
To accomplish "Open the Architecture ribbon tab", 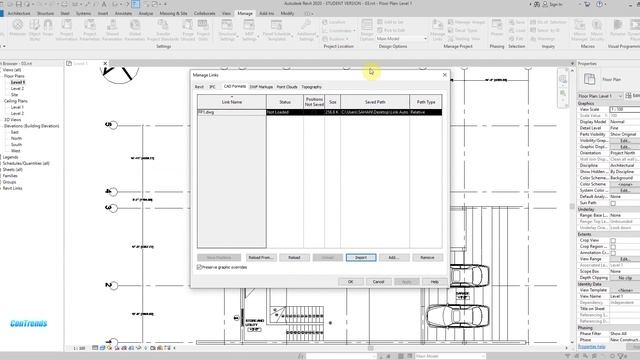I will coord(19,13).
